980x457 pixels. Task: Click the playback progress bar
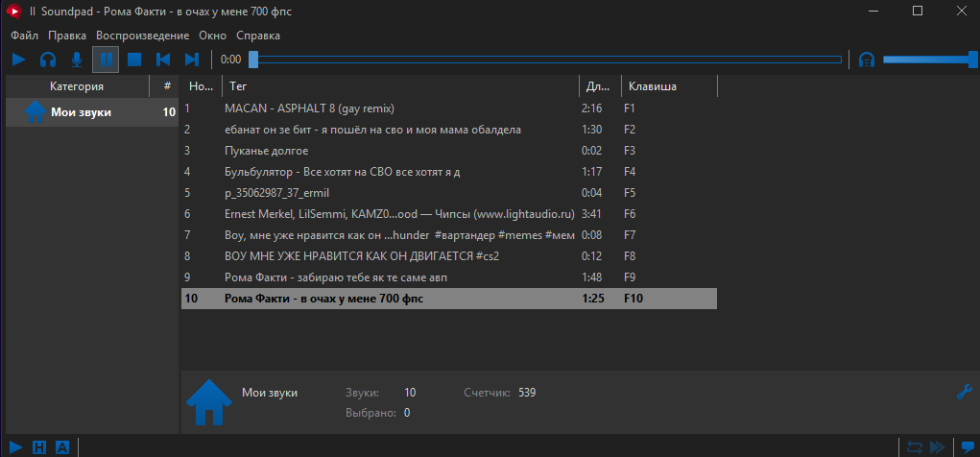click(549, 60)
